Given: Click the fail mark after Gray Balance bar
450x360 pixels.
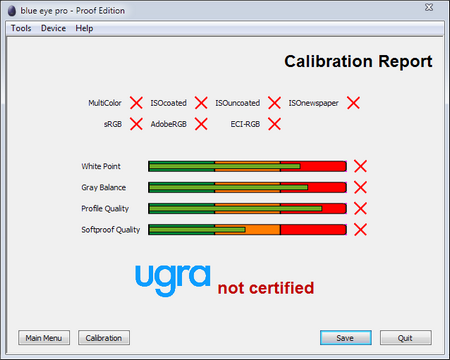Looking at the screenshot, I should coord(360,187).
